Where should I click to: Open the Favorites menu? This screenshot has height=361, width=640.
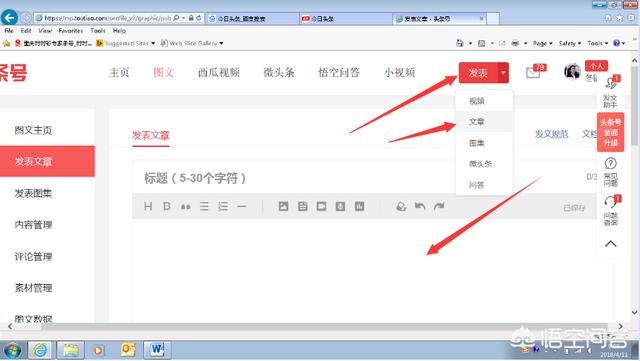tap(71, 31)
